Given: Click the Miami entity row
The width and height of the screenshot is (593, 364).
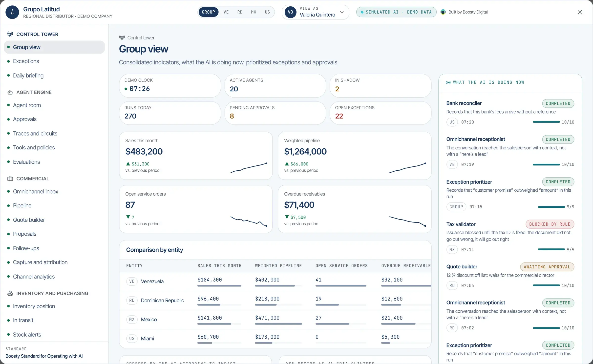Looking at the screenshot, I should 275,339.
